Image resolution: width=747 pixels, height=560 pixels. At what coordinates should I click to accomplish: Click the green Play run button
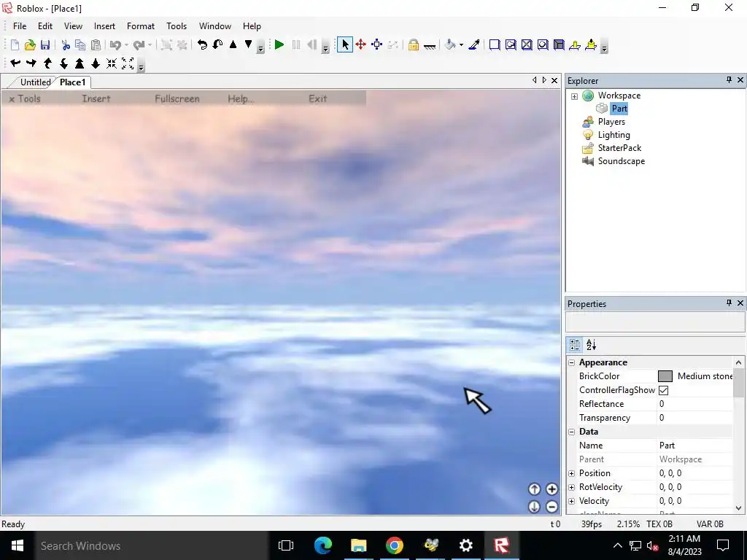[279, 44]
